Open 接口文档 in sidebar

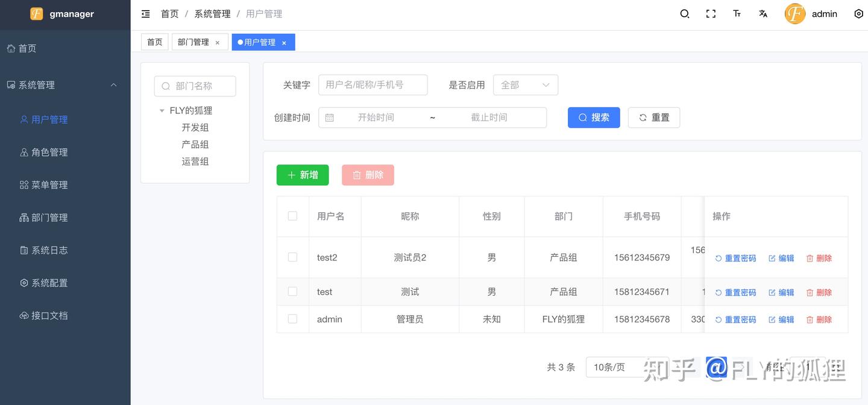point(65,315)
